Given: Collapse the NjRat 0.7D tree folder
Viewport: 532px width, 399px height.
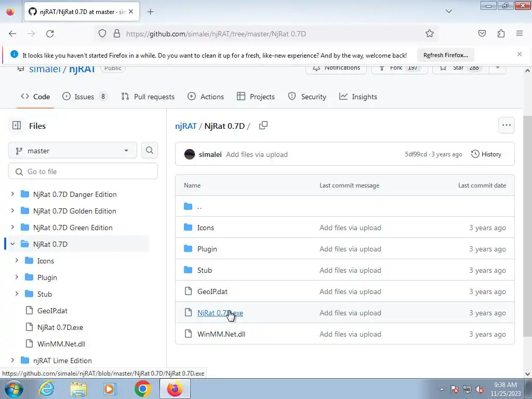Looking at the screenshot, I should (x=12, y=244).
